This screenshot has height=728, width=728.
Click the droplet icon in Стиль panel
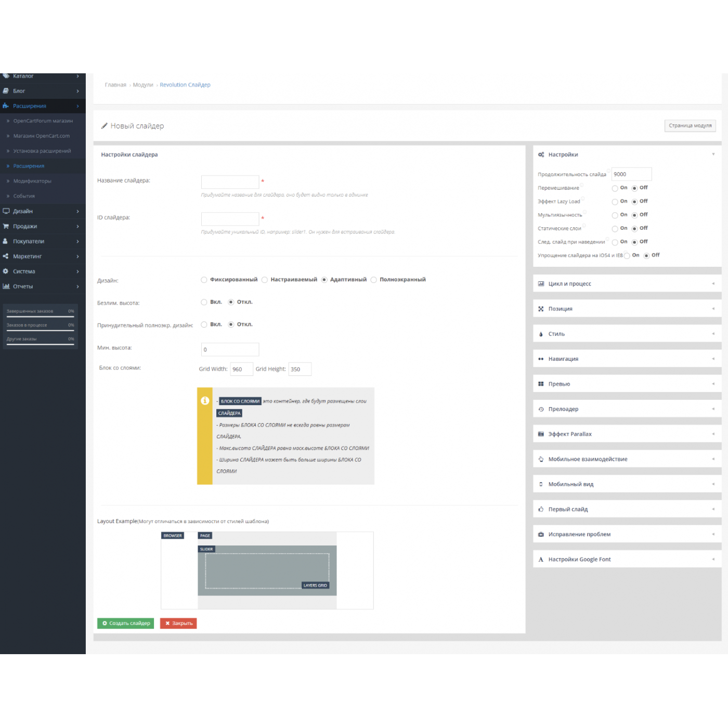[541, 334]
